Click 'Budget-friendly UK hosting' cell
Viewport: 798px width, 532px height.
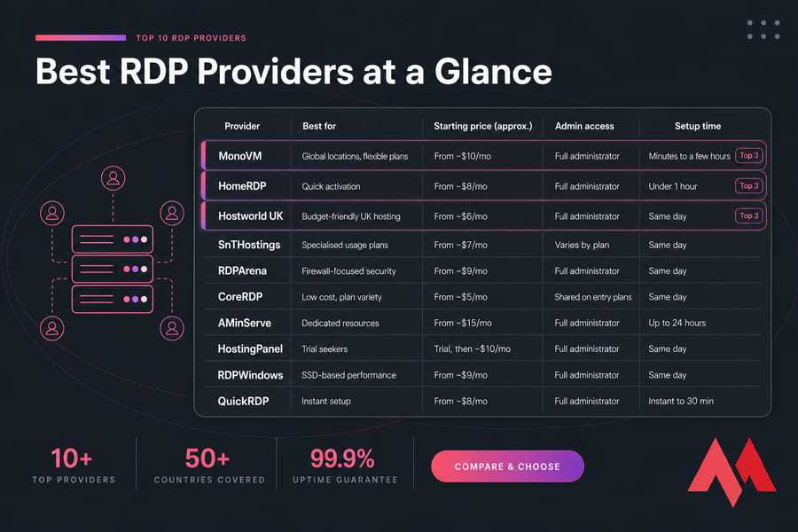(351, 216)
